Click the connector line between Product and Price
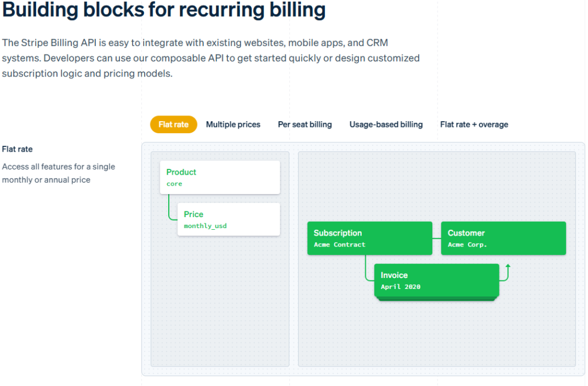 [170, 207]
